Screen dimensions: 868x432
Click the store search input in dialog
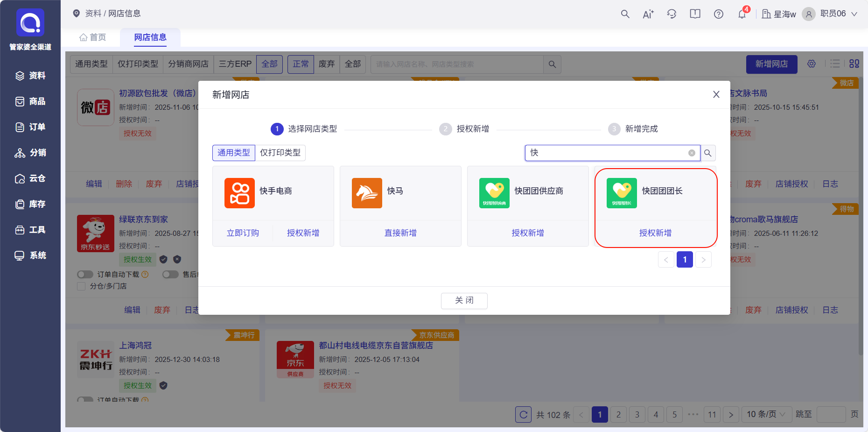(607, 153)
